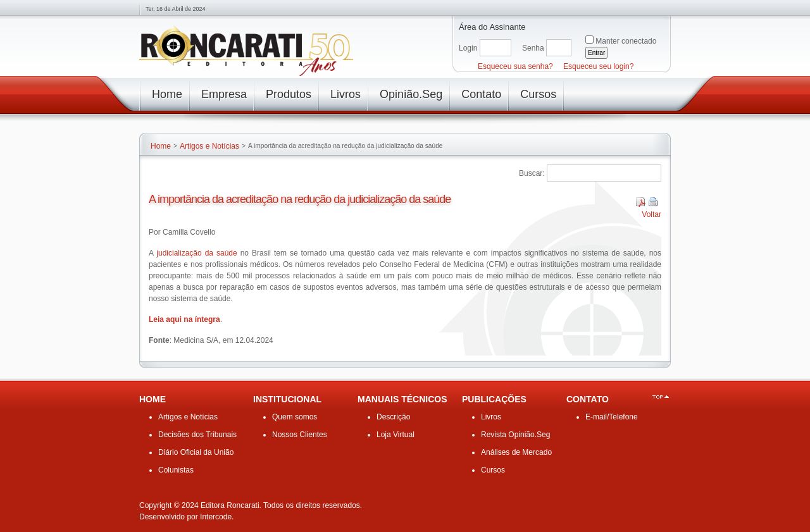Viewport: 810px width, 532px height.
Task: Select the Cursos navigation tab
Action: point(538,95)
